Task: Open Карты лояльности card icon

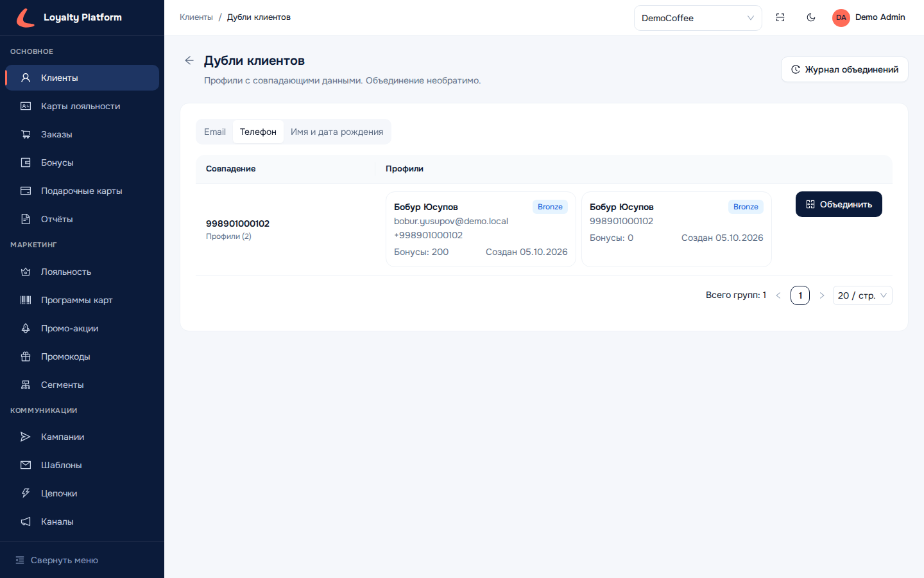Action: point(26,106)
